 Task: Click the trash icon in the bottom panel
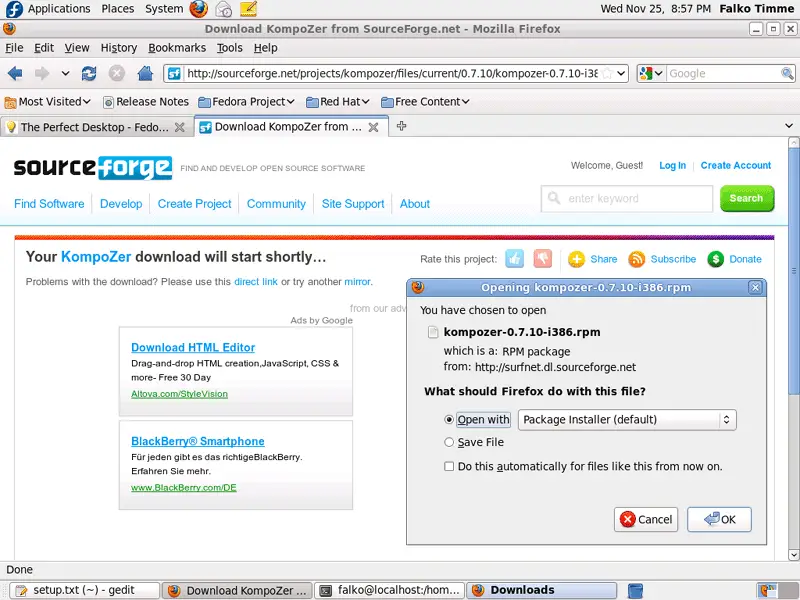point(635,590)
